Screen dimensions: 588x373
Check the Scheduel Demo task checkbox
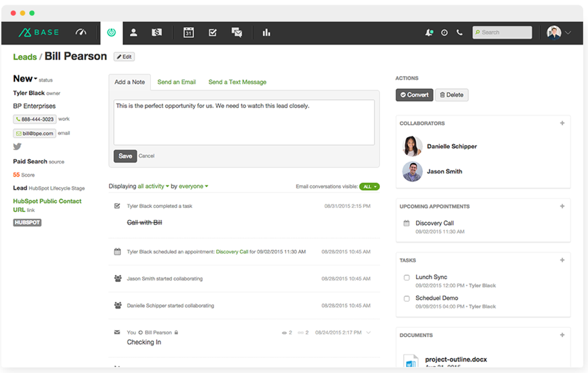coord(407,299)
